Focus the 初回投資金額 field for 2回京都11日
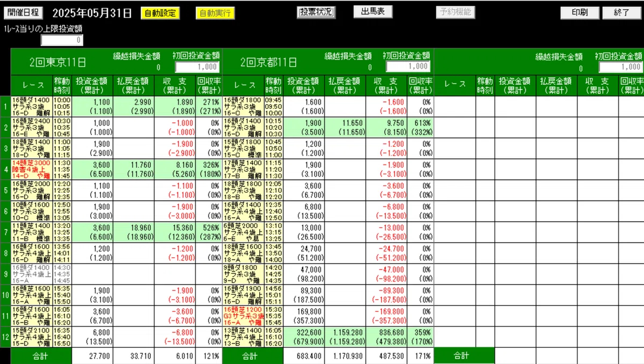Image resolution: width=644 pixels, height=364 pixels. click(408, 66)
